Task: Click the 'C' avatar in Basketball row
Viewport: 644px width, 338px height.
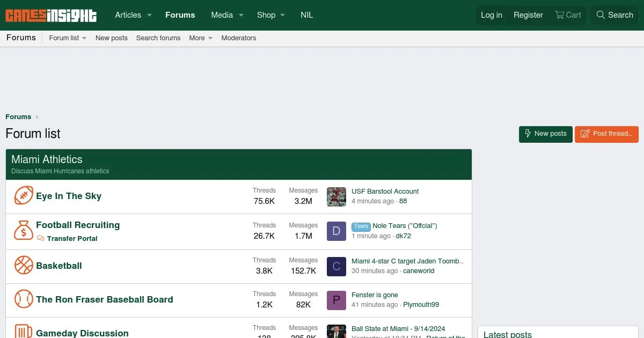Action: [x=336, y=266]
